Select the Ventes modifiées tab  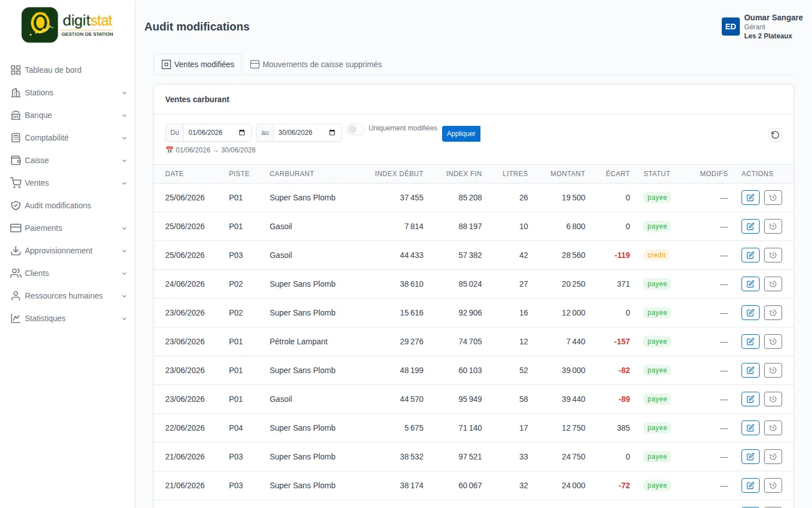pyautogui.click(x=198, y=64)
